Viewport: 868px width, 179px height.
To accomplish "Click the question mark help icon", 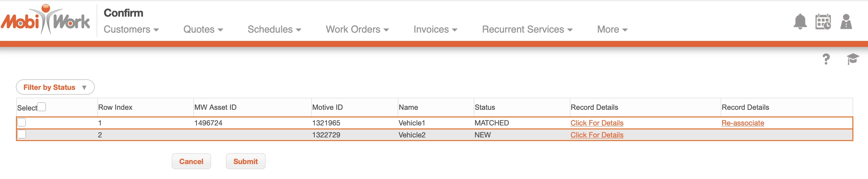I will [826, 59].
